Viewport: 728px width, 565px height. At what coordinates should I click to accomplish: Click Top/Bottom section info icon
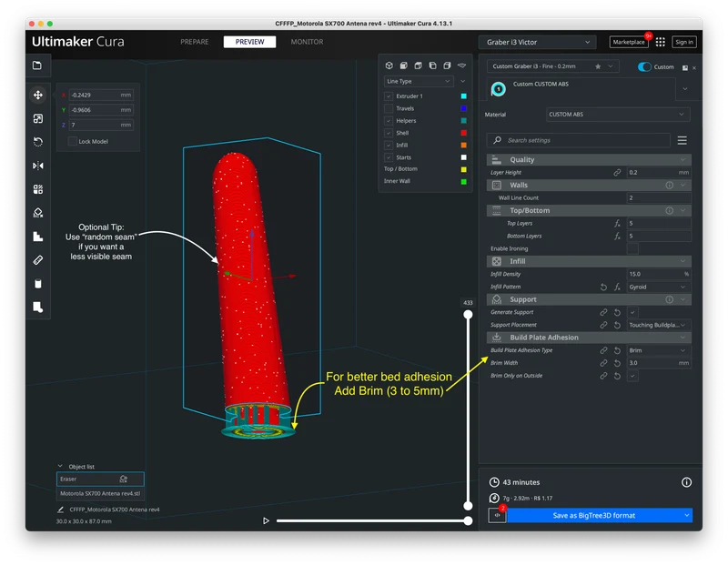[669, 211]
